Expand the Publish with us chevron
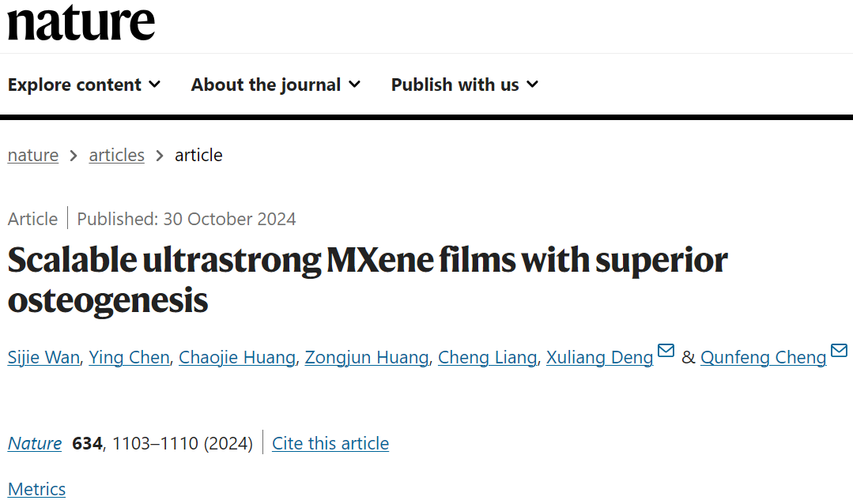Screen dimensions: 853x504 point(533,85)
